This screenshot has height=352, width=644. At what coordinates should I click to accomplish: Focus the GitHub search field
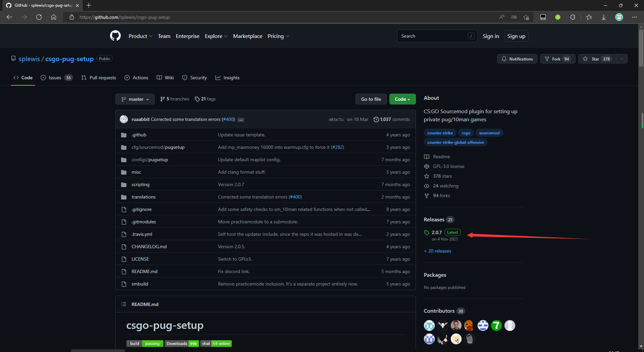[x=437, y=36]
